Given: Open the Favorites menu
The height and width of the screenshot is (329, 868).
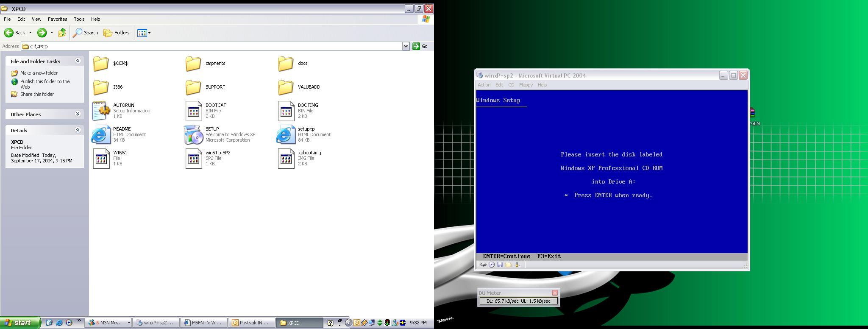Looking at the screenshot, I should tap(57, 19).
